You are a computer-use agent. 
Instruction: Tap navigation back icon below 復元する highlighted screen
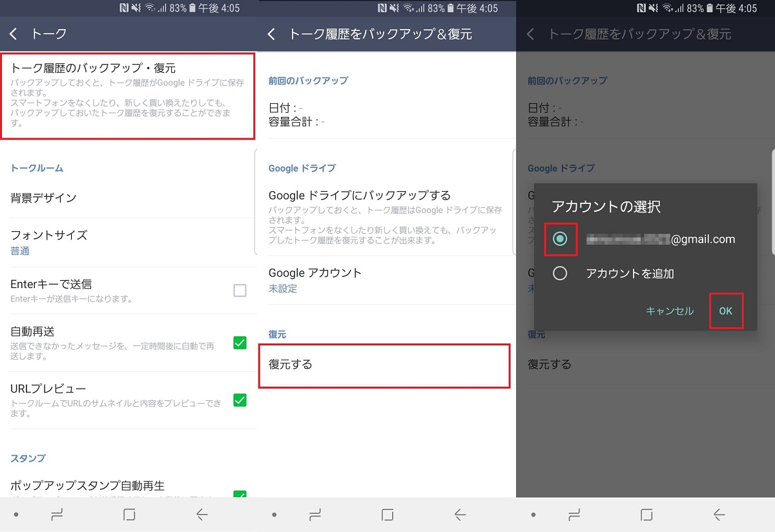[460, 515]
